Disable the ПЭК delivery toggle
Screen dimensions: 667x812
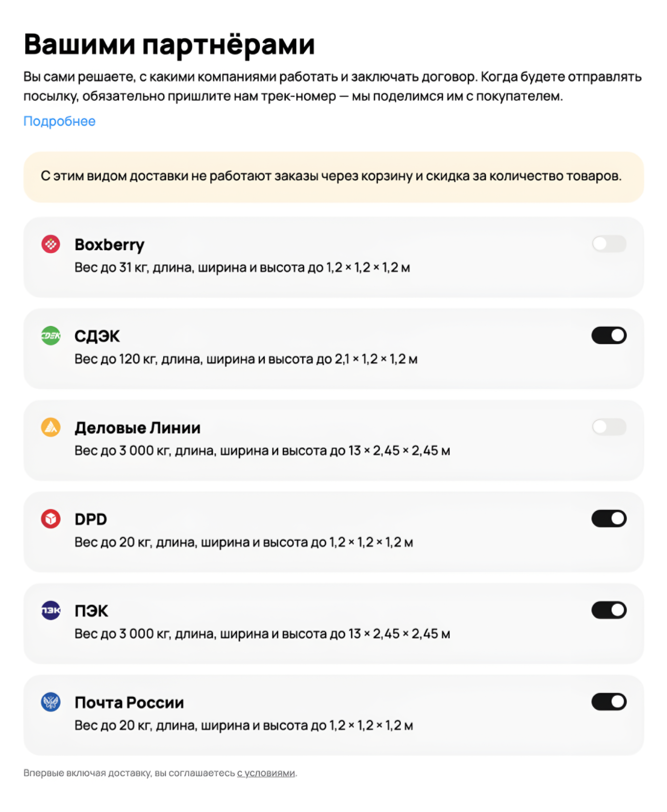tap(609, 610)
